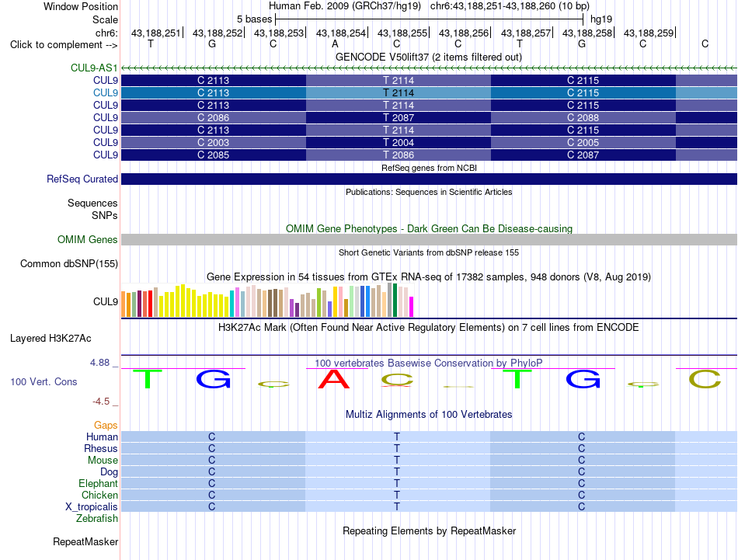Click the Scale row label
Image resolution: width=738 pixels, height=560 pixels.
click(106, 19)
